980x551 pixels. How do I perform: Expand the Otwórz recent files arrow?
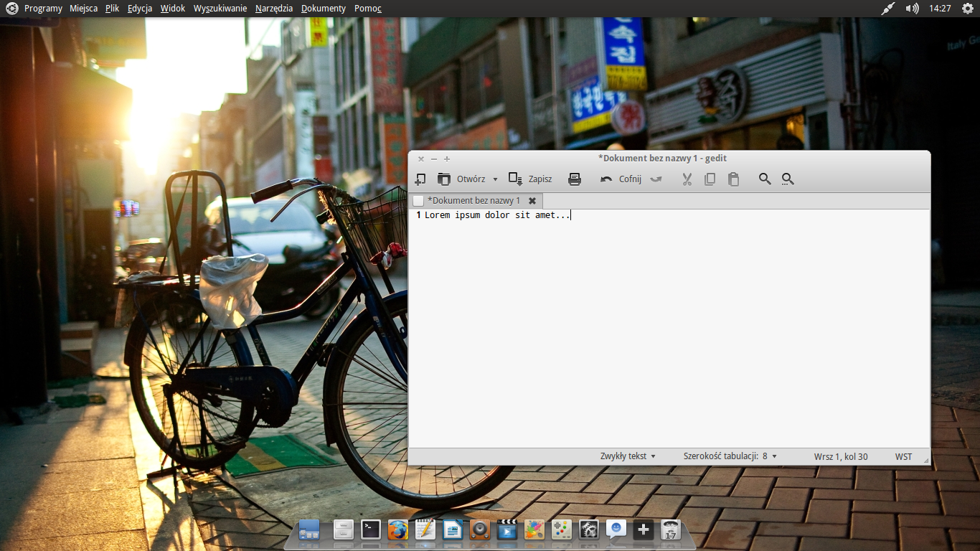click(495, 179)
